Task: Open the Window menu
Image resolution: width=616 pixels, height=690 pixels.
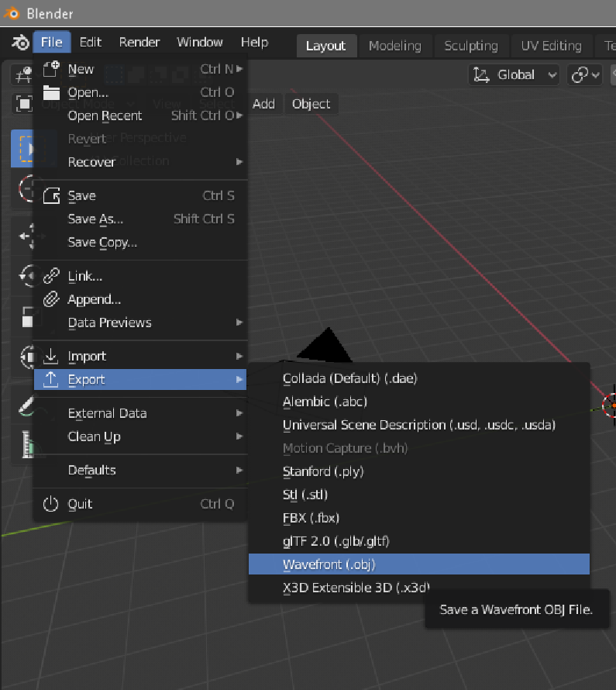Action: point(200,42)
